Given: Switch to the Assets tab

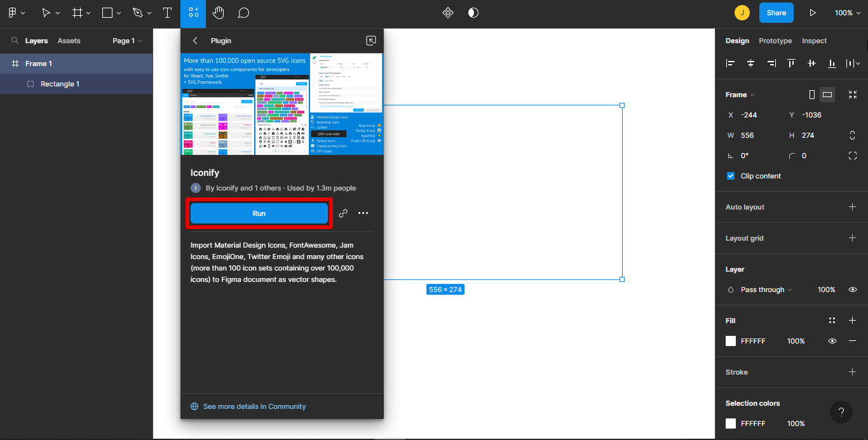Looking at the screenshot, I should (x=69, y=41).
